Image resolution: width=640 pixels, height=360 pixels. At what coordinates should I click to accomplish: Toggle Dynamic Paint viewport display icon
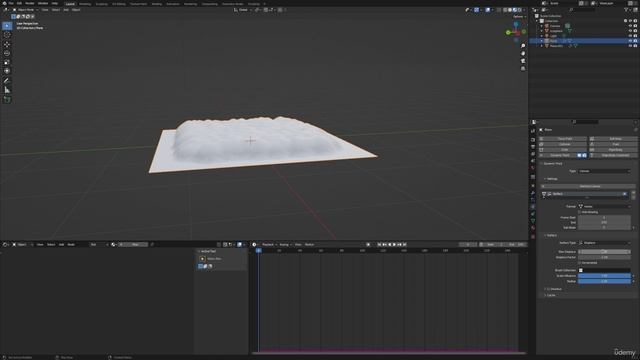[x=579, y=156]
